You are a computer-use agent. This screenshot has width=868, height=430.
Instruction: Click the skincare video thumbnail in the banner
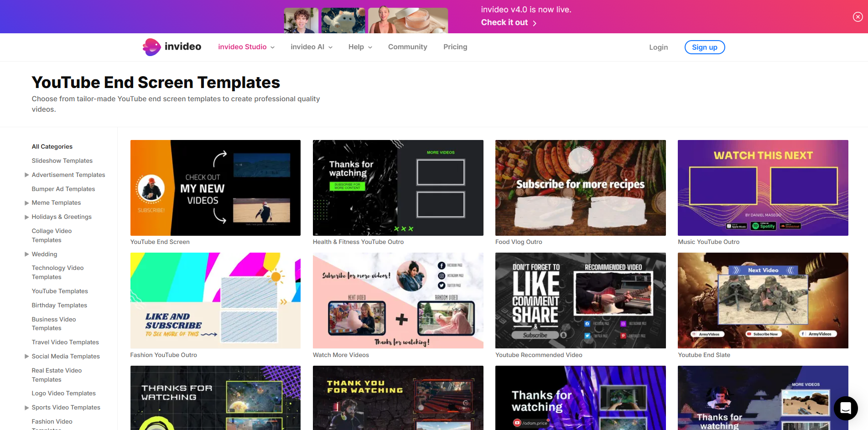[x=408, y=20]
